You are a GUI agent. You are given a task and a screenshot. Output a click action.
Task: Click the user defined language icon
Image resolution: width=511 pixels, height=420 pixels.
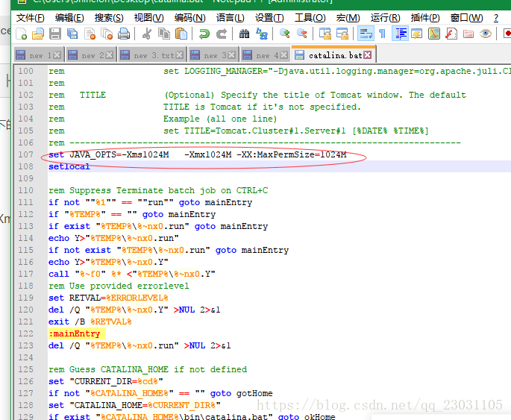click(417, 34)
